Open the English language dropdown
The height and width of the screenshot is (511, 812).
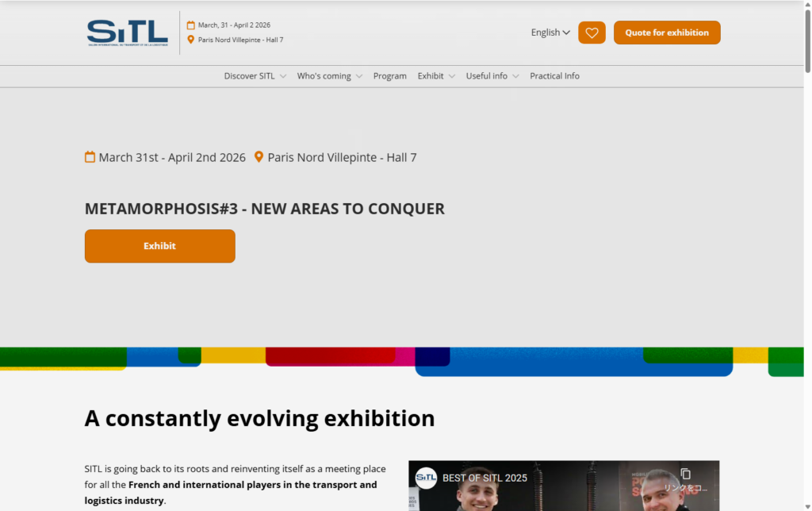click(550, 33)
